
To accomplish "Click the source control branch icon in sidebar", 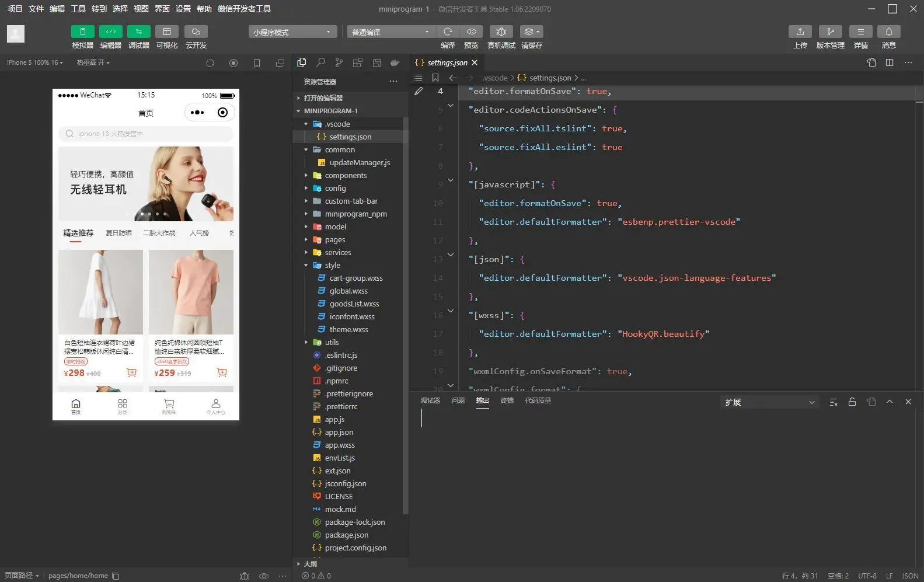I will click(x=339, y=62).
